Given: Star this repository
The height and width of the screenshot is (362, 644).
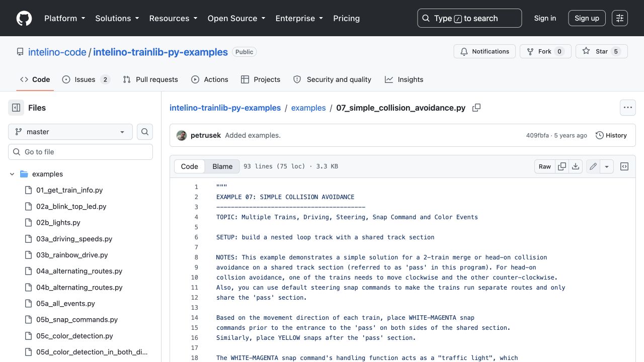Looking at the screenshot, I should click(602, 51).
